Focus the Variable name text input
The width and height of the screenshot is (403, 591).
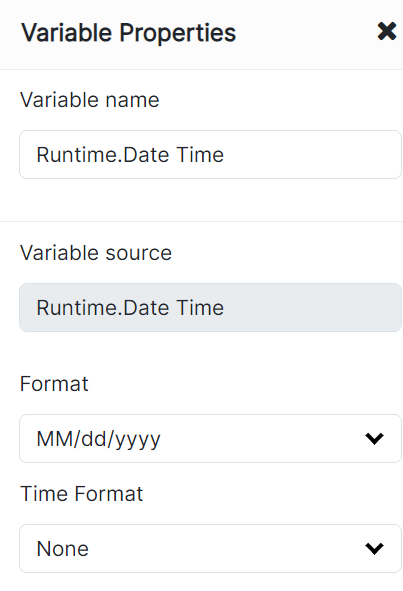[210, 155]
